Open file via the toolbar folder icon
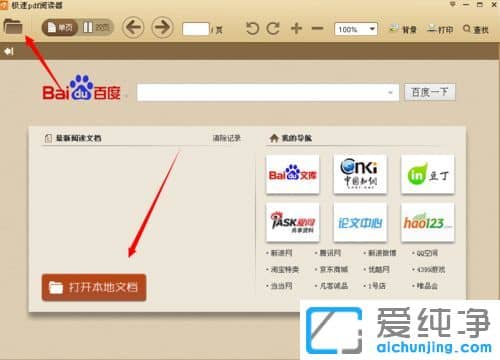The height and width of the screenshot is (360, 500). tap(13, 26)
